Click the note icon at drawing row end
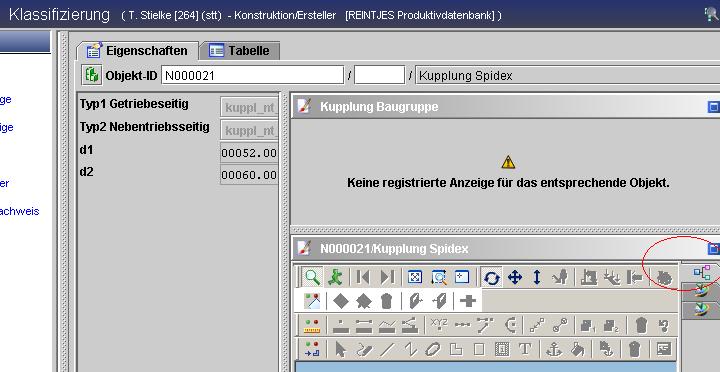Image resolution: width=720 pixels, height=372 pixels. [x=664, y=349]
